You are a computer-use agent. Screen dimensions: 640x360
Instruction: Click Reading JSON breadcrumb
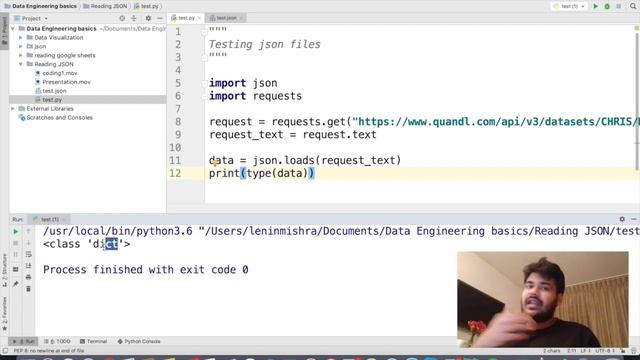point(105,6)
